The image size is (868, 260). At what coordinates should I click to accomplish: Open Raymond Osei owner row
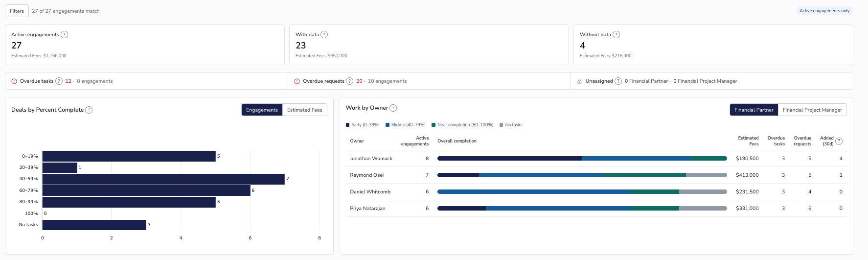pyautogui.click(x=596, y=175)
